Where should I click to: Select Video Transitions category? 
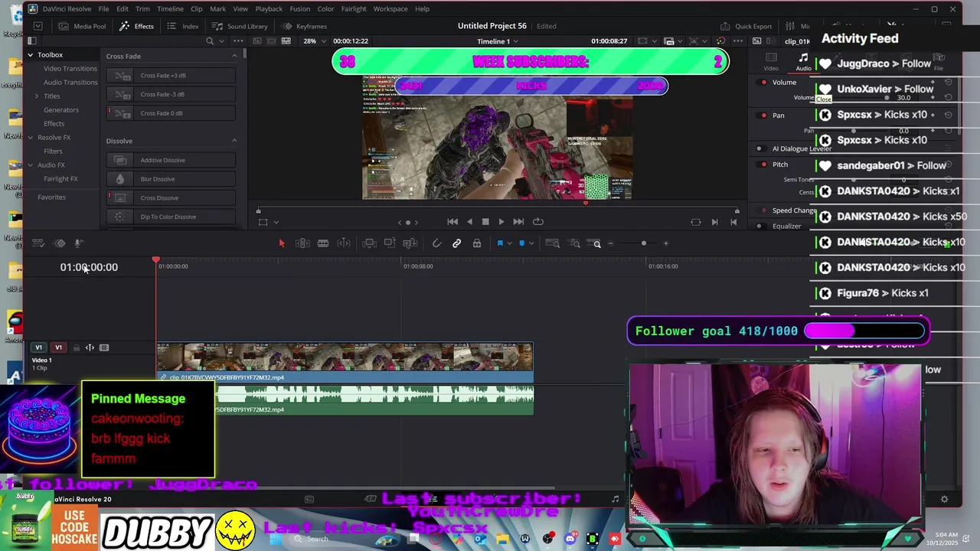coord(70,69)
